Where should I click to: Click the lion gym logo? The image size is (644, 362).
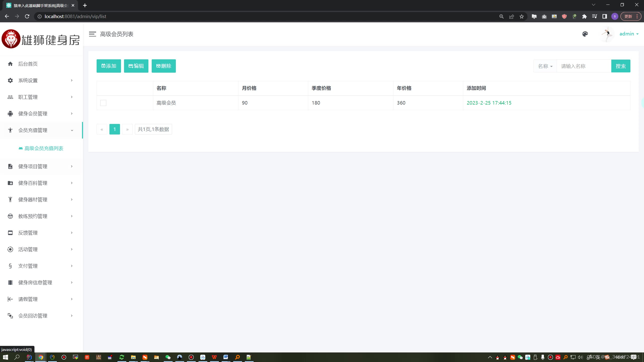pos(11,39)
